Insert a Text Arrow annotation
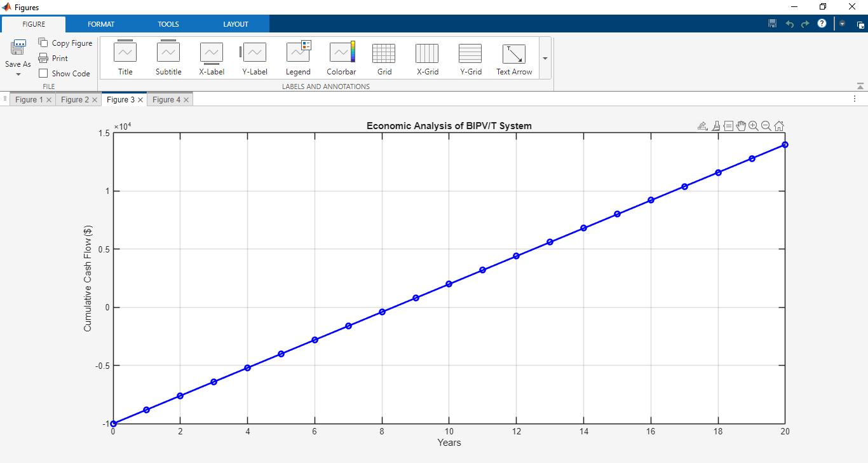The image size is (868, 463). pos(514,59)
